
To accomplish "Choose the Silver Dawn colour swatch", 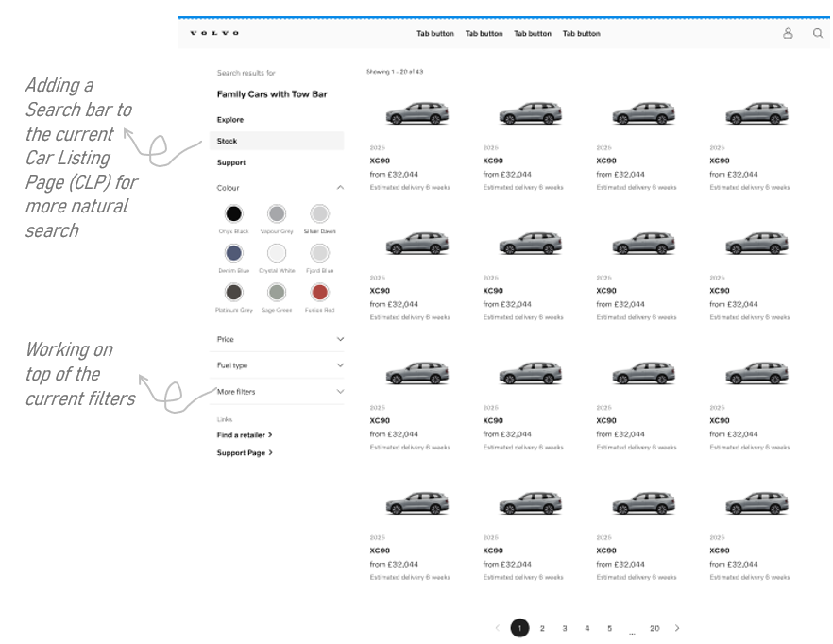I will click(320, 213).
